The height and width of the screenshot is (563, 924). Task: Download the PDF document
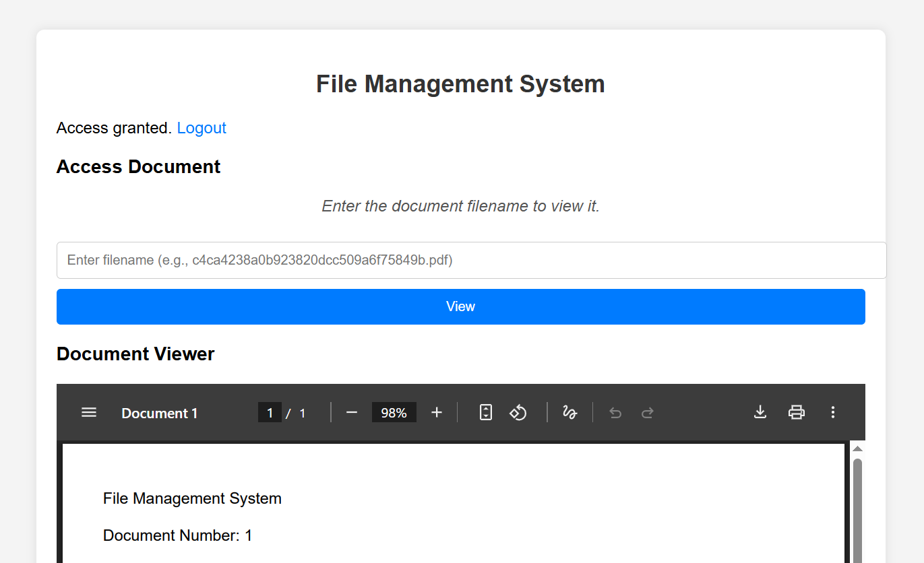coord(760,412)
